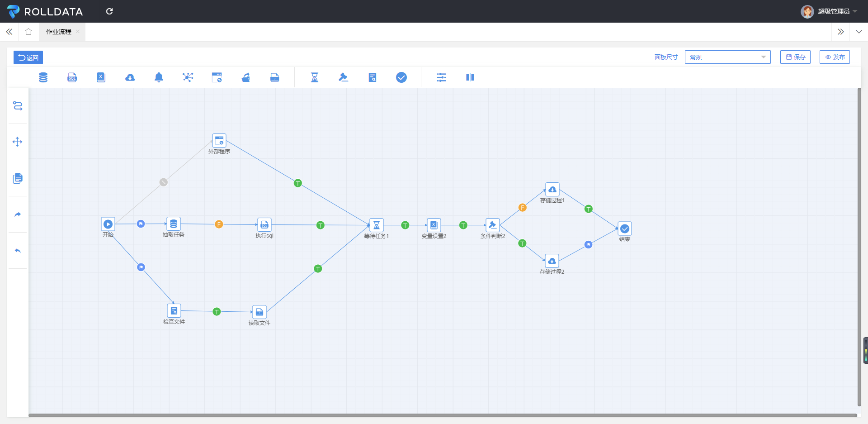
Task: Select the 等待任务1 node on canvas
Action: point(377,225)
